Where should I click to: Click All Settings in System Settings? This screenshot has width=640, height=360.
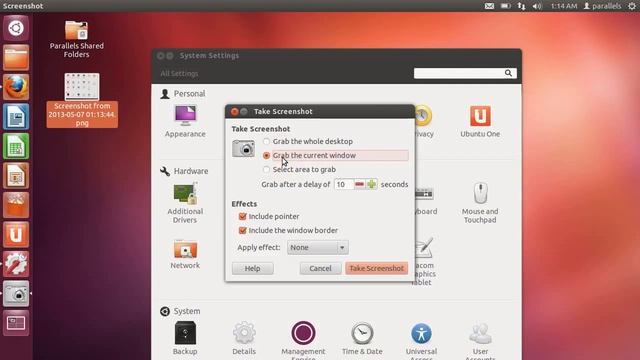[179, 73]
